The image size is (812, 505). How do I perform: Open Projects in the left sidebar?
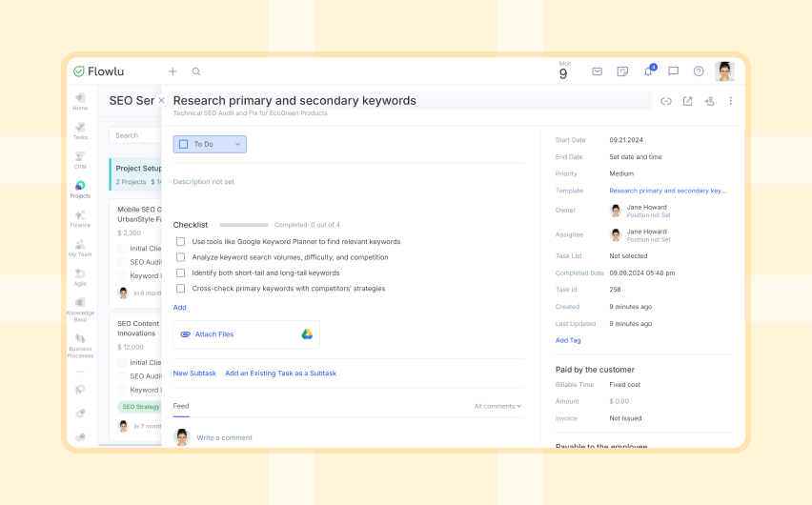(x=80, y=190)
